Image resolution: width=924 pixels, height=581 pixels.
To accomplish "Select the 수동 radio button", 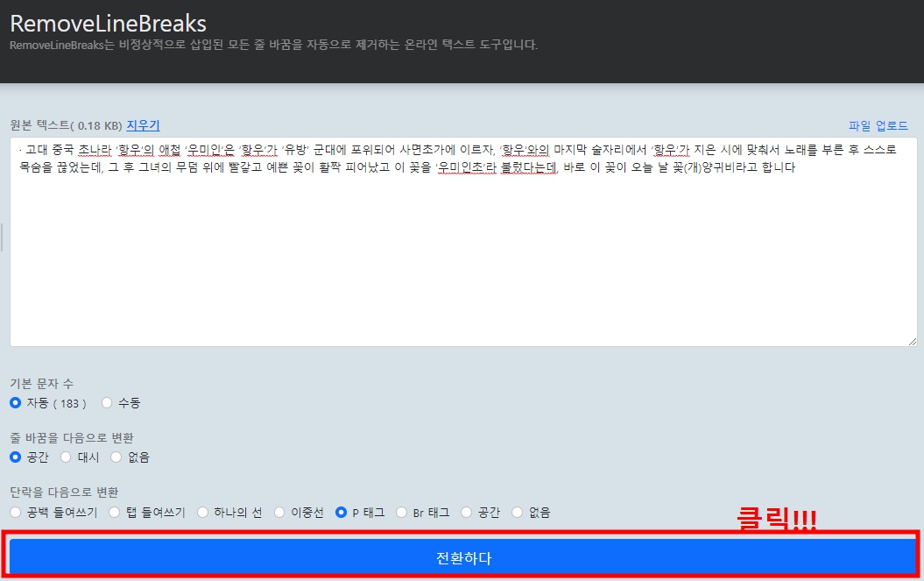I will point(107,403).
